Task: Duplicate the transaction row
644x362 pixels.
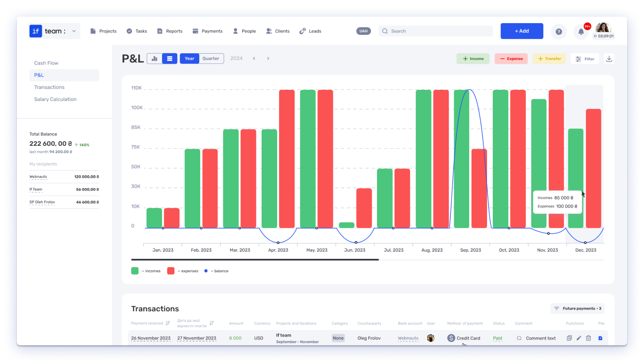Action: pyautogui.click(x=569, y=338)
